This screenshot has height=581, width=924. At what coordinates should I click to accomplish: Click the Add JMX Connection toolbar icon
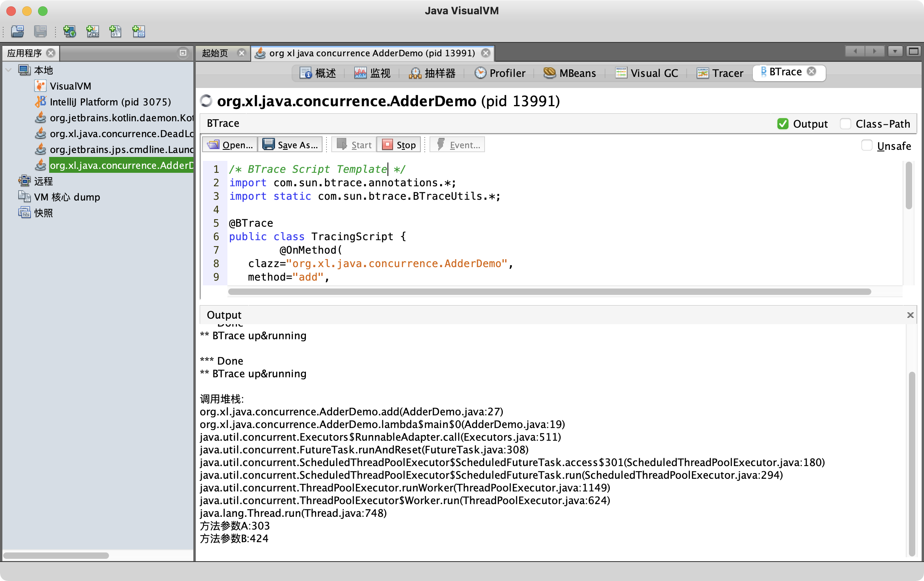click(93, 31)
